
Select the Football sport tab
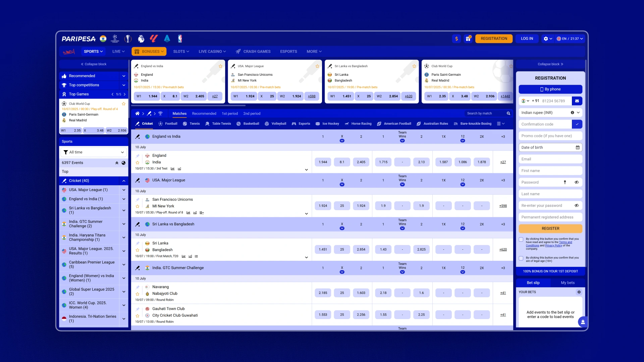point(168,124)
